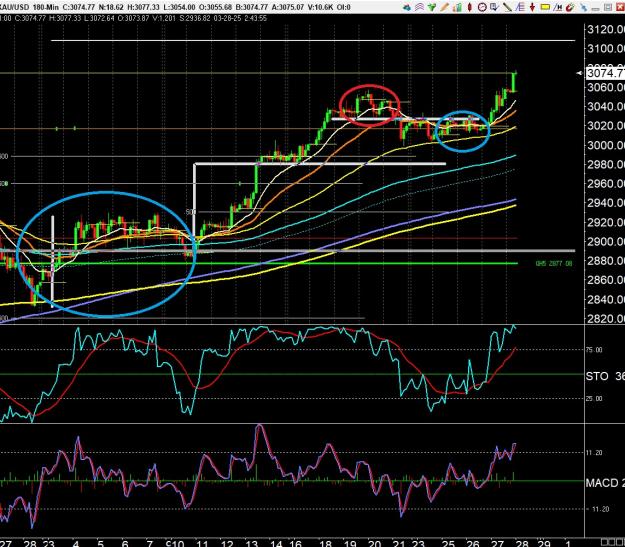Select the orange pencil drawing tool

coord(444,7)
